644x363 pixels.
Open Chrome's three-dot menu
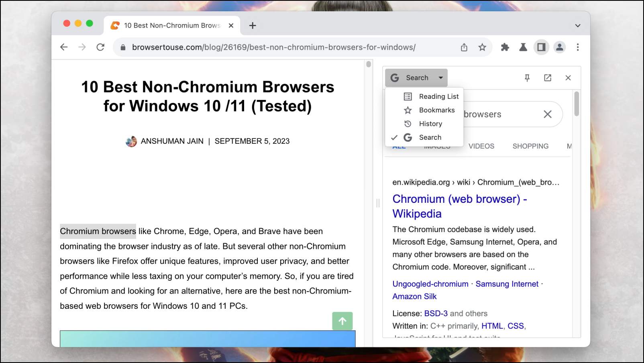578,47
